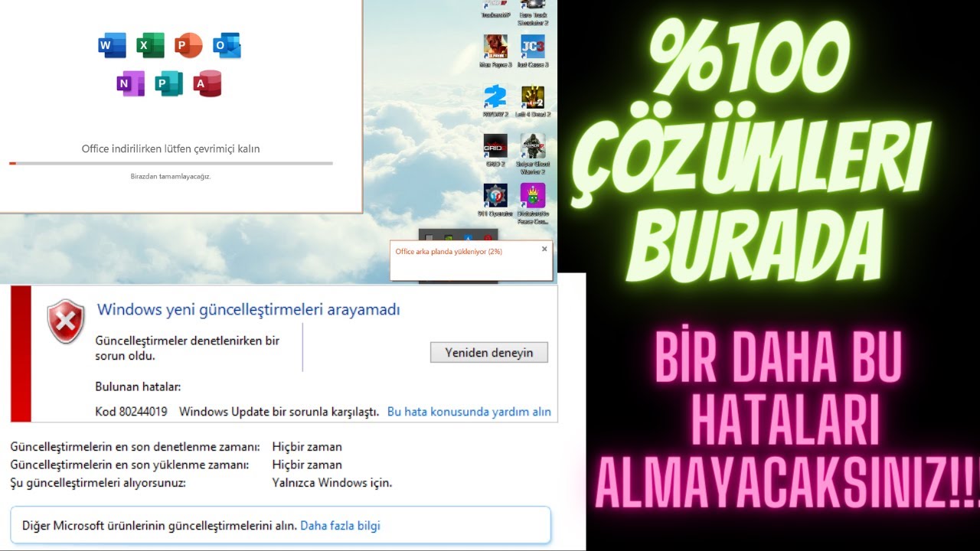Click 'Office arka planda yükleniyor (2%)' notification text
980x551 pixels.
click(449, 252)
